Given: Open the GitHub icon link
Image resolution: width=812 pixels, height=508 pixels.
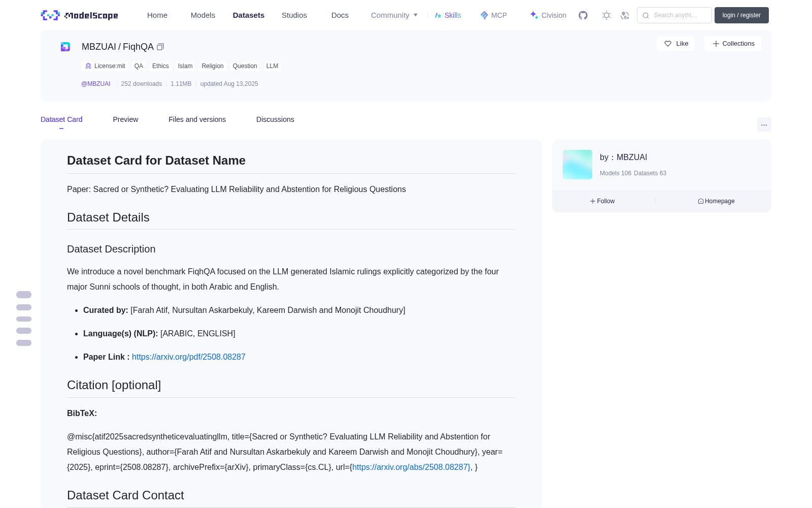Looking at the screenshot, I should (583, 15).
